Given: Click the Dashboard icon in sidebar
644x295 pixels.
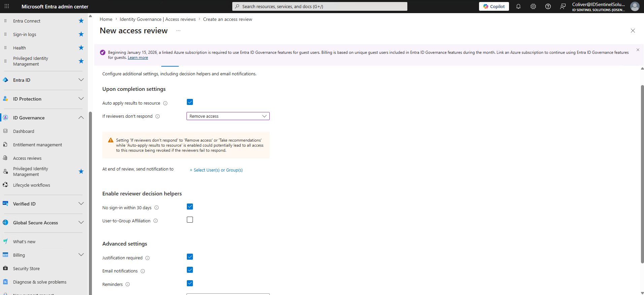Looking at the screenshot, I should point(5,131).
